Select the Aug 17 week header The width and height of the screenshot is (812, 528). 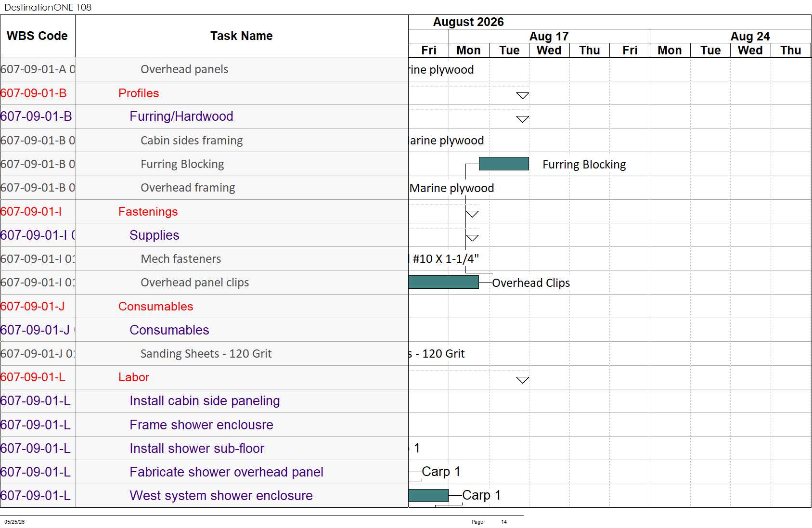click(x=549, y=36)
